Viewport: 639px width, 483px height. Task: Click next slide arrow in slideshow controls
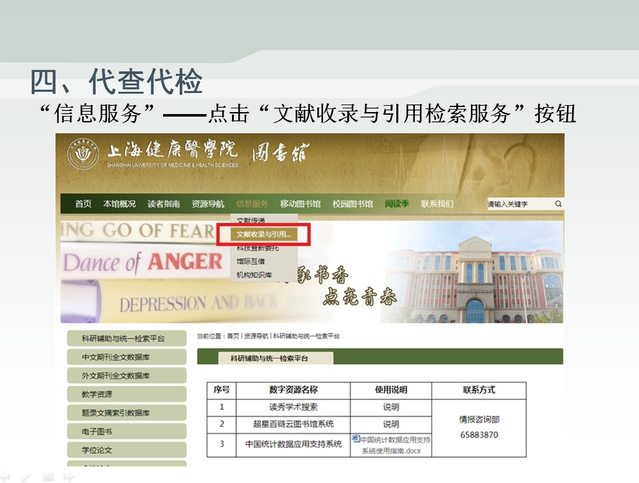[x=68, y=476]
